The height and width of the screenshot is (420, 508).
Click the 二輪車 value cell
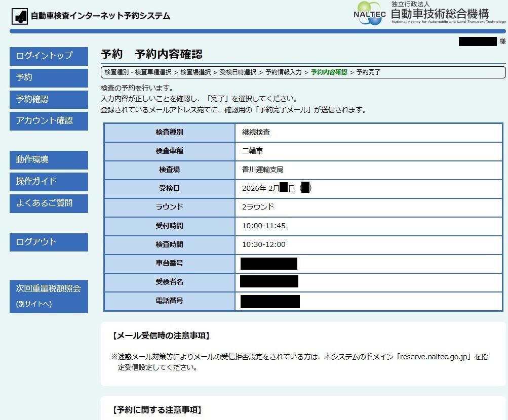coord(369,151)
